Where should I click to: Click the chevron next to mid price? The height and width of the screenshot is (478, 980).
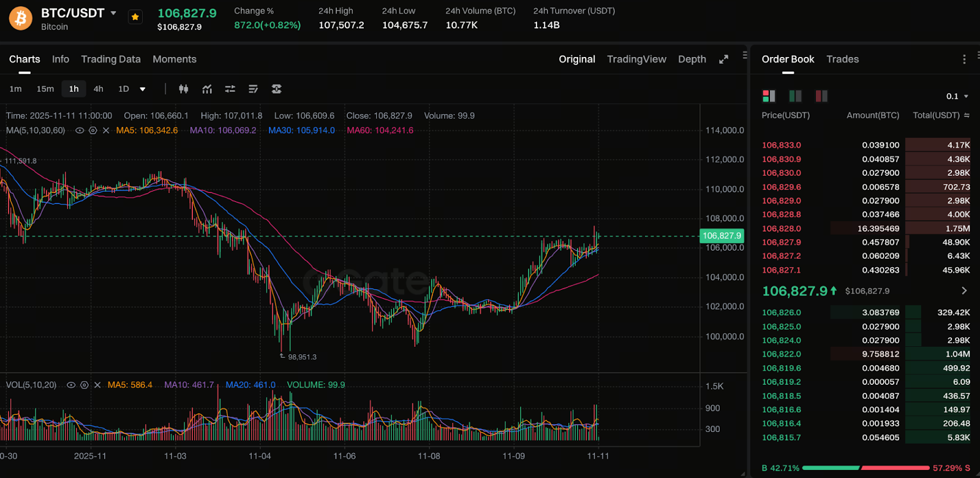point(964,290)
